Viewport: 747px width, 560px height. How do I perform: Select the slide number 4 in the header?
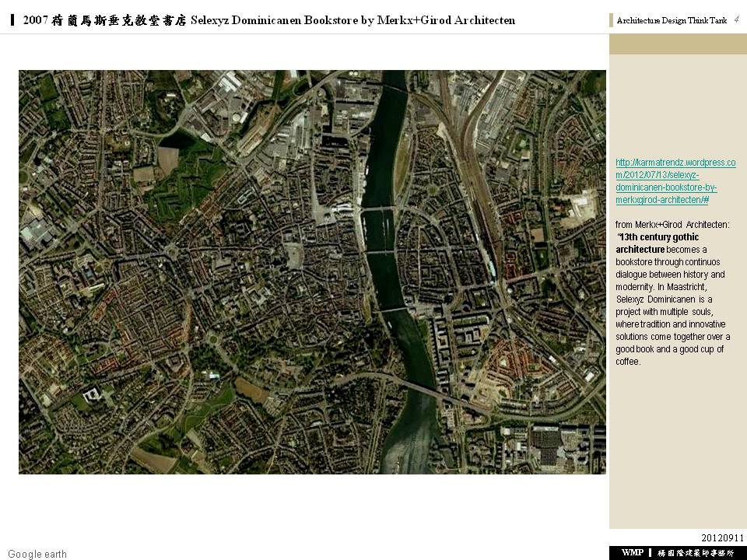point(736,19)
